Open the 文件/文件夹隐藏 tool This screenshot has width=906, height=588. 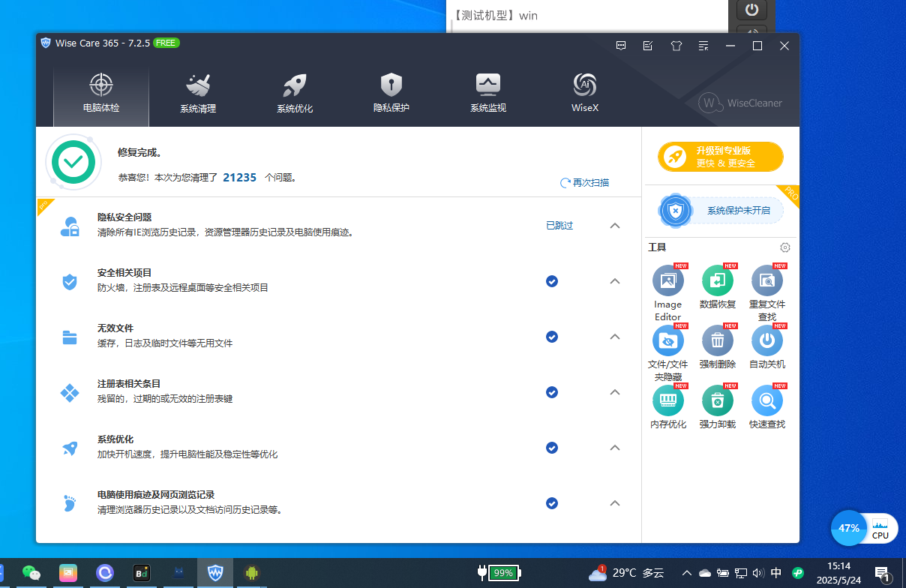point(667,353)
